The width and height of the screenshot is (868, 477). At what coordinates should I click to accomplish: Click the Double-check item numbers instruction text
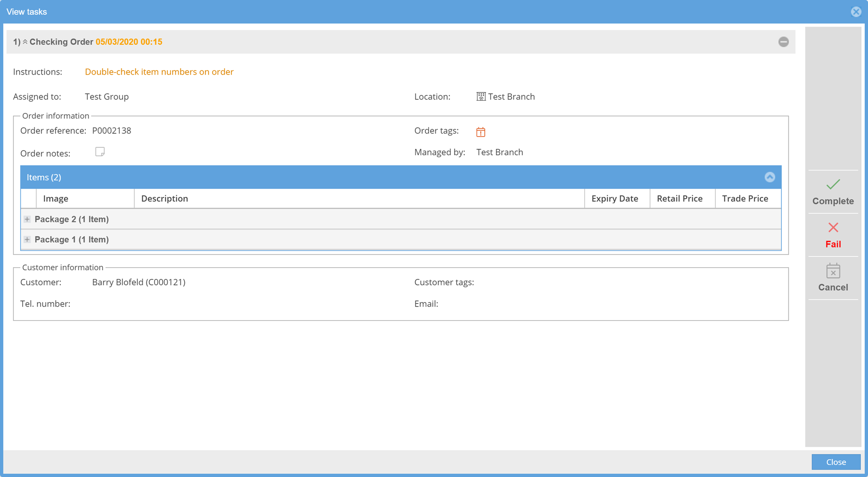159,72
